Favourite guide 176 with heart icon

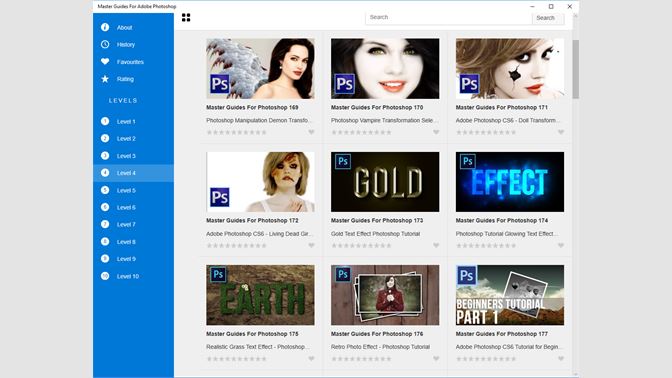tap(436, 359)
